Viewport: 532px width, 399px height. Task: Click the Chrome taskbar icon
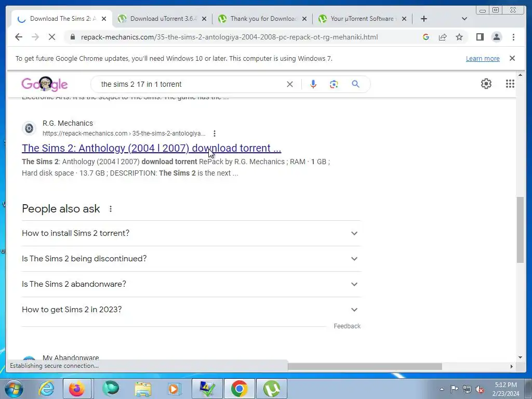click(x=240, y=389)
